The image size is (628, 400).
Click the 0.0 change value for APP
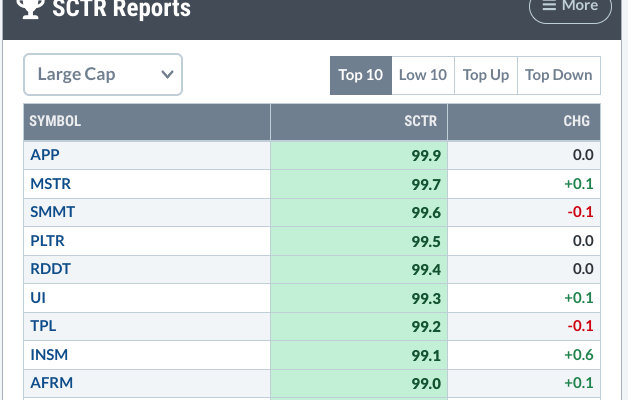tap(583, 155)
